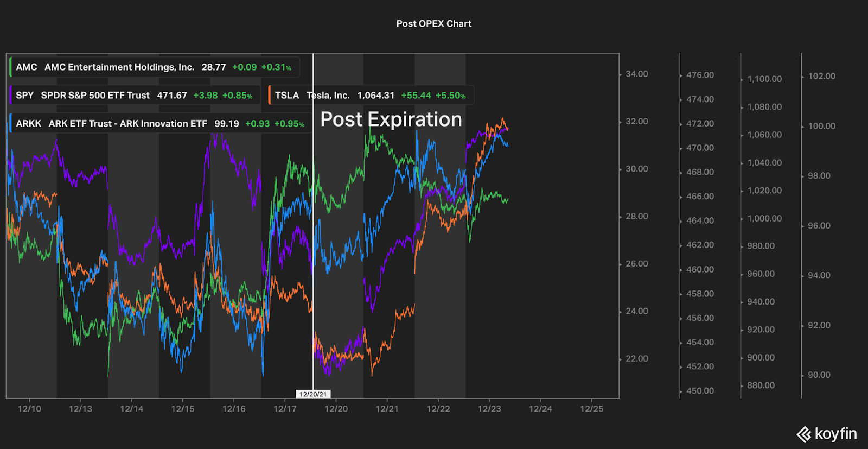Viewport: 868px width, 449px height.
Task: Click the 1,000.00 label on TSLA axis
Action: 764,218
